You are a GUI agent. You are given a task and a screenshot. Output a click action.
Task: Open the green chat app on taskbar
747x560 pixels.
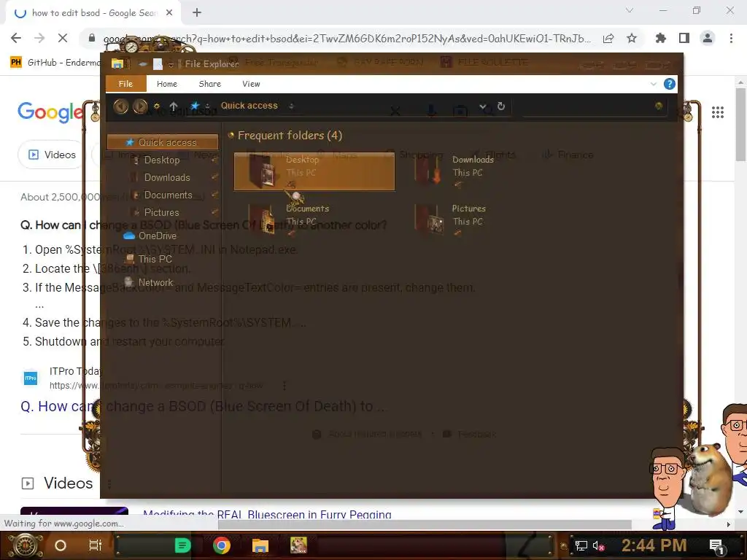point(182,545)
